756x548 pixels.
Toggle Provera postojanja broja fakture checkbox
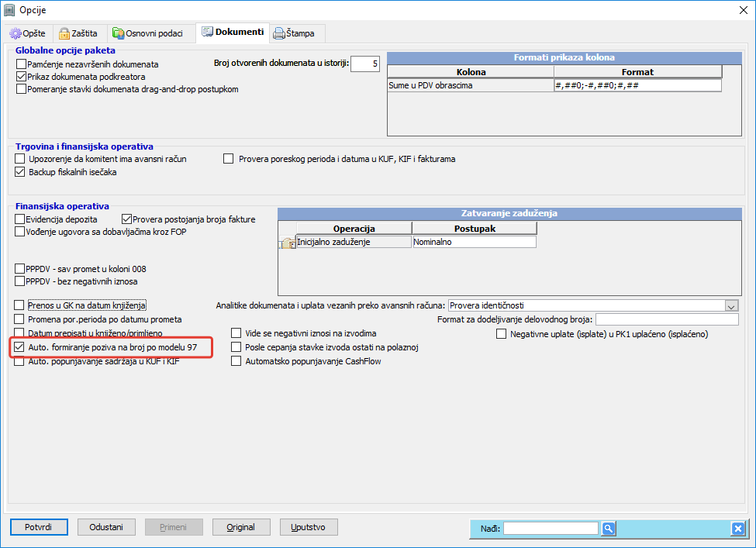(127, 219)
